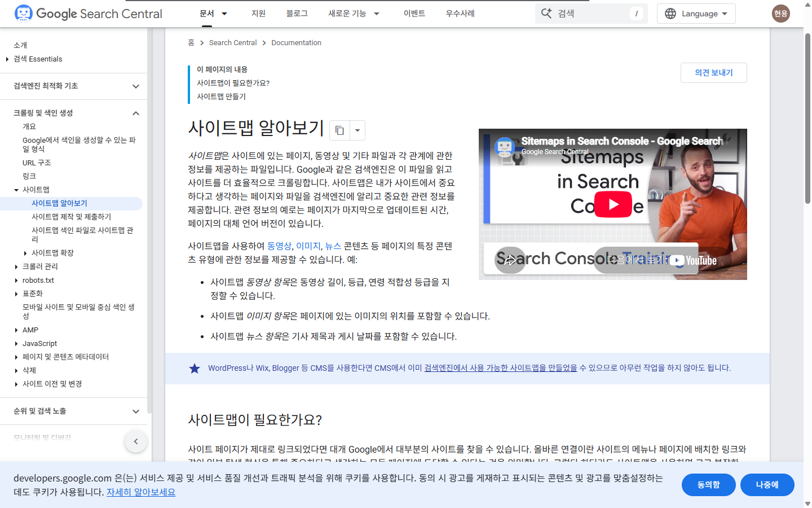Image resolution: width=812 pixels, height=508 pixels.
Task: Open the video on YouTube via logo
Action: click(x=693, y=260)
